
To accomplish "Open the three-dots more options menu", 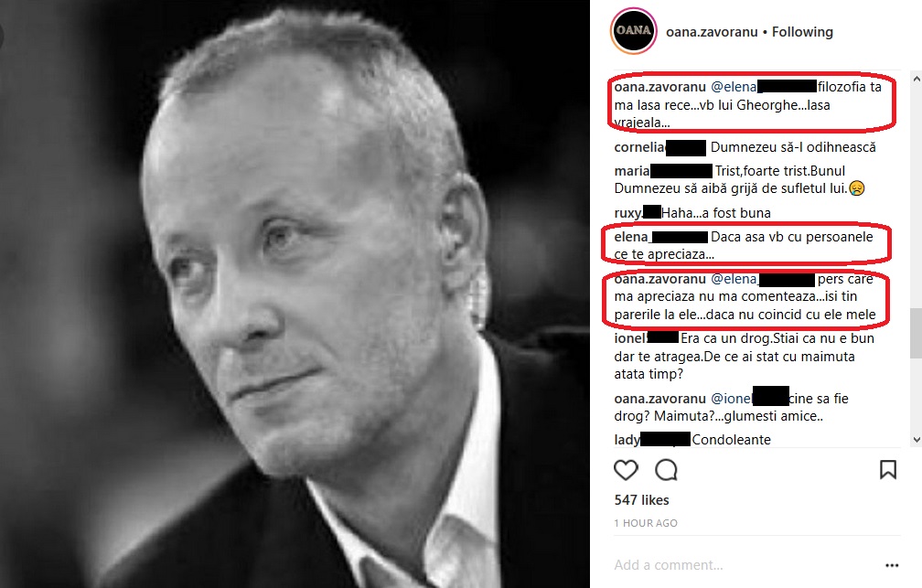I will (892, 565).
